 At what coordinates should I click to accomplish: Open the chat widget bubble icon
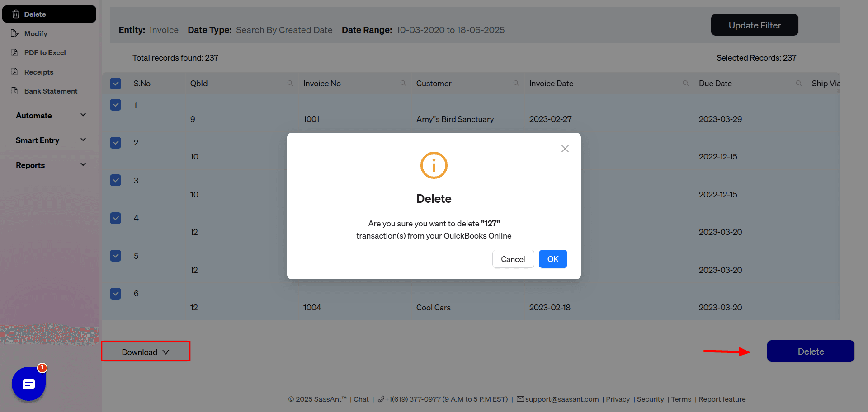tap(29, 384)
